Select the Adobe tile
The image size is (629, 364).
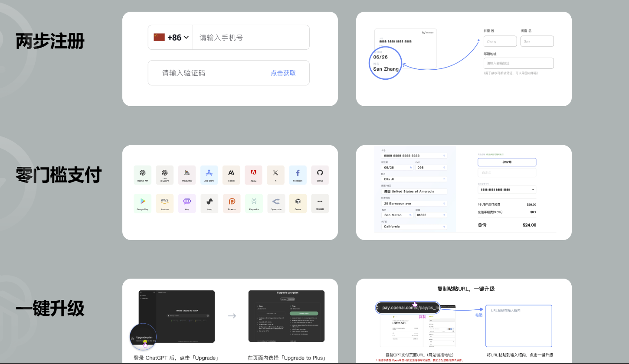point(253,175)
